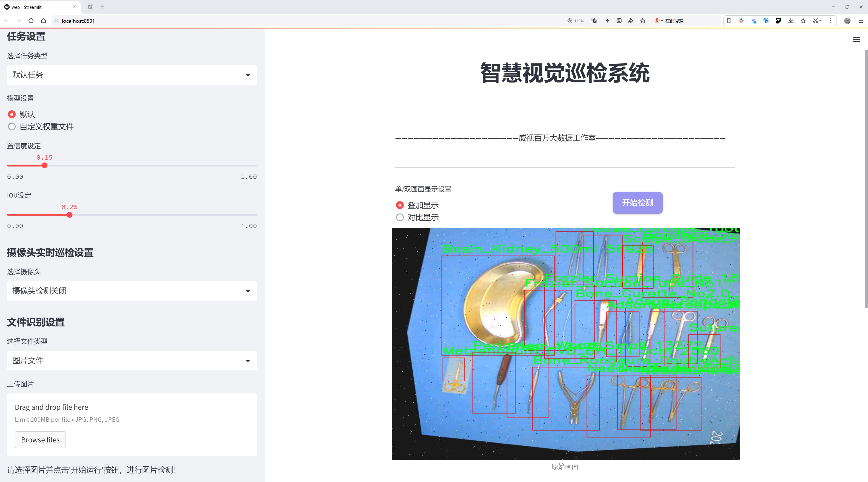This screenshot has width=868, height=482.
Task: Expand the 图片文件 file type dropdown
Action: click(x=132, y=361)
